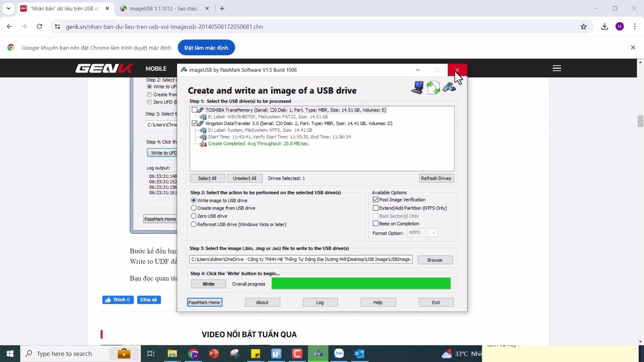Viewport: 644px width, 362px height.
Task: Select Write image to USB drive
Action: point(194,200)
